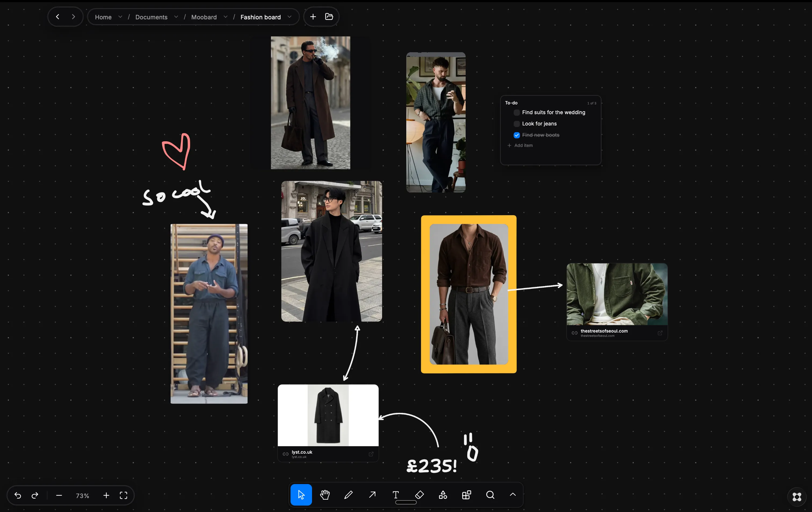Expand the Home breadcrumb dropdown
Image resolution: width=812 pixels, height=512 pixels.
tap(120, 17)
